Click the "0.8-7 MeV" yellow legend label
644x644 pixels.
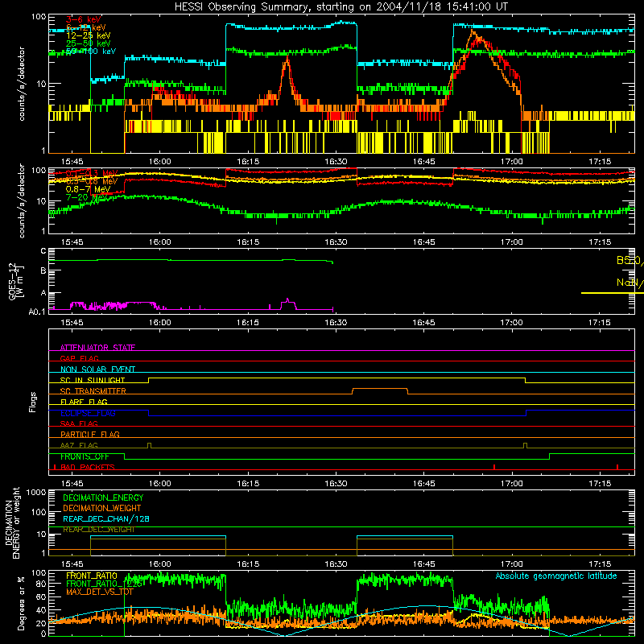coord(88,189)
